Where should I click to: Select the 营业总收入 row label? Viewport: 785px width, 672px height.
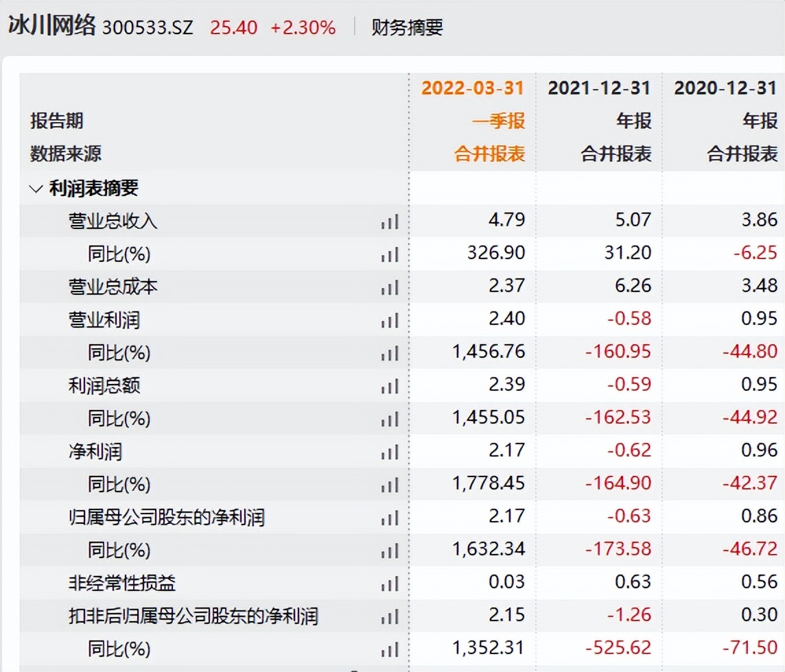113,221
